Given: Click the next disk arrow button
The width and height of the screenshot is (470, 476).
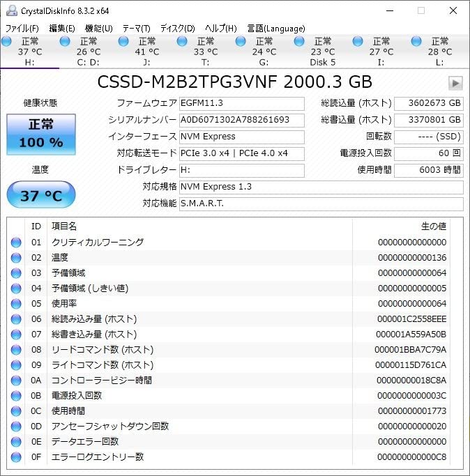Looking at the screenshot, I should pyautogui.click(x=455, y=83).
